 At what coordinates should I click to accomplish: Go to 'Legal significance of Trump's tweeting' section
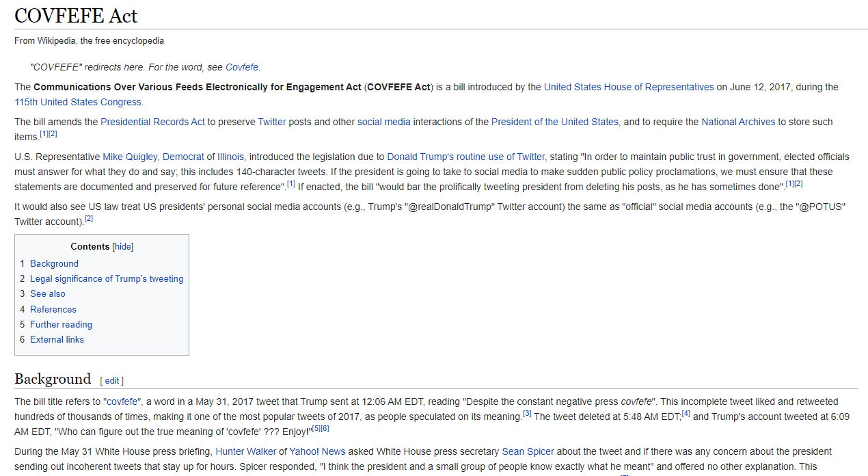click(x=107, y=278)
